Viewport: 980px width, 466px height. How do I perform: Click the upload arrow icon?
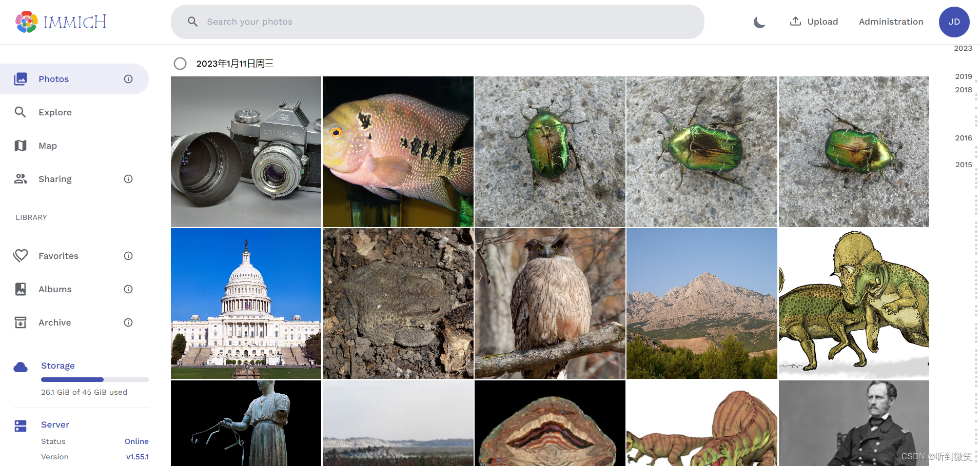pyautogui.click(x=795, y=21)
